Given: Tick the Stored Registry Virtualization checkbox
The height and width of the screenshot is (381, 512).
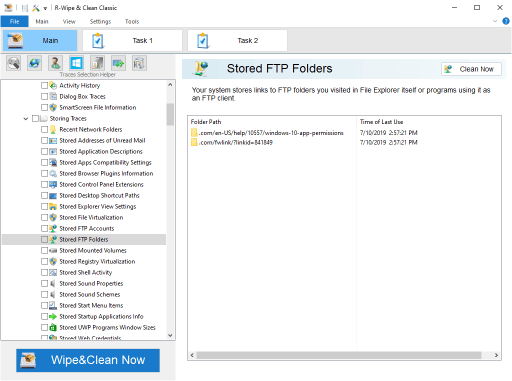Looking at the screenshot, I should 44,261.
